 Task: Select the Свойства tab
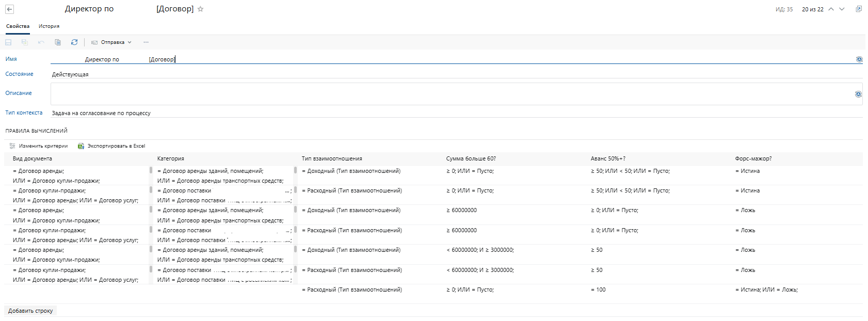click(18, 26)
